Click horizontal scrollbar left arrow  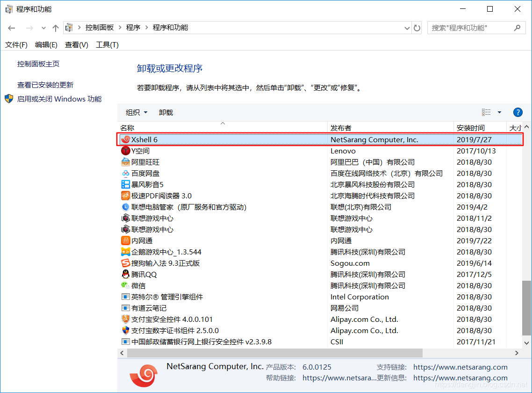pyautogui.click(x=122, y=353)
